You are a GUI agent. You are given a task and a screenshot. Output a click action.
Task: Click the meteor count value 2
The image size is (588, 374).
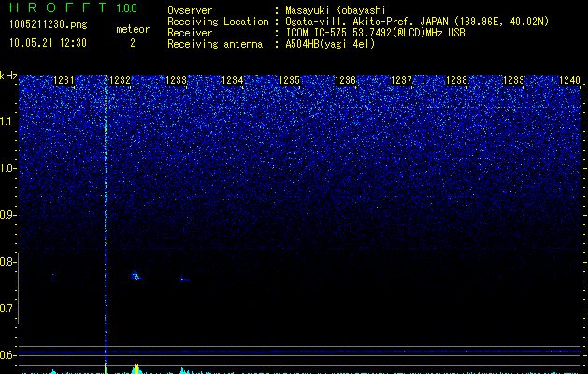pyautogui.click(x=133, y=43)
